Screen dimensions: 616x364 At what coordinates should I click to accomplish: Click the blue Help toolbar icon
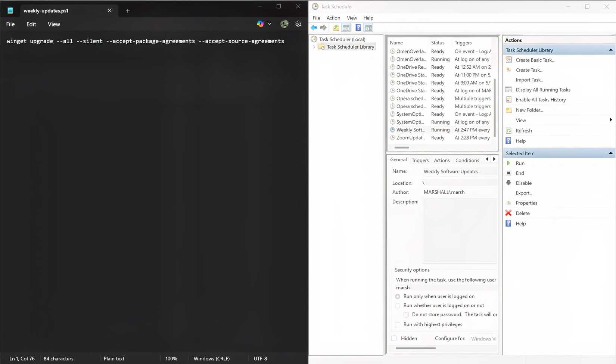point(358,28)
